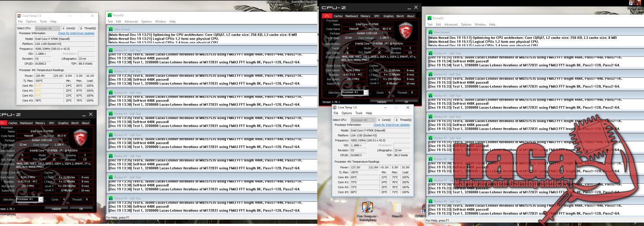Click Worker #3 icon in the 13:21 Prime95 window
The height and width of the screenshot is (226, 644).
coord(110,92)
